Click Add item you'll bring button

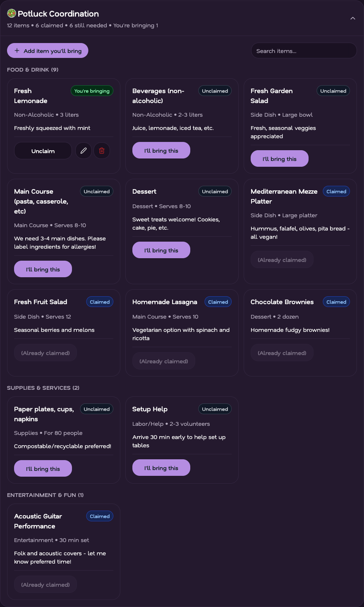pos(48,50)
